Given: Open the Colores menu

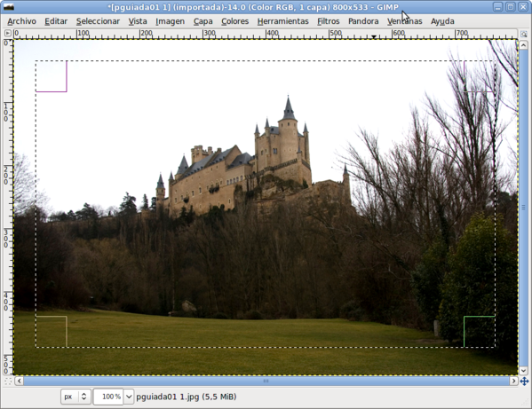Looking at the screenshot, I should click(x=234, y=21).
